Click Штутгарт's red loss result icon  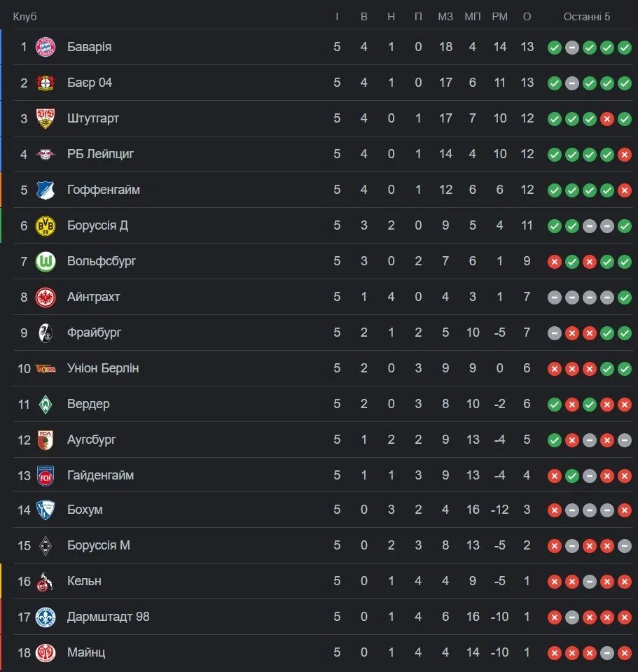tap(607, 119)
